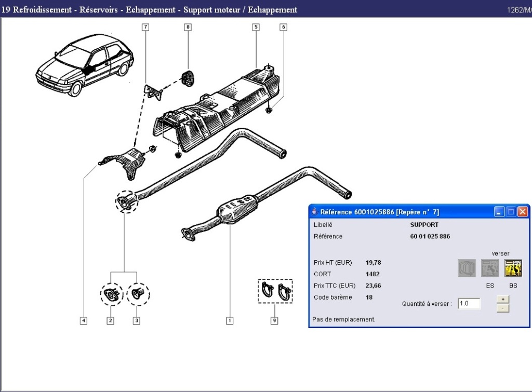Click the Quantité à verser input field
The image size is (532, 392).
coord(469,304)
